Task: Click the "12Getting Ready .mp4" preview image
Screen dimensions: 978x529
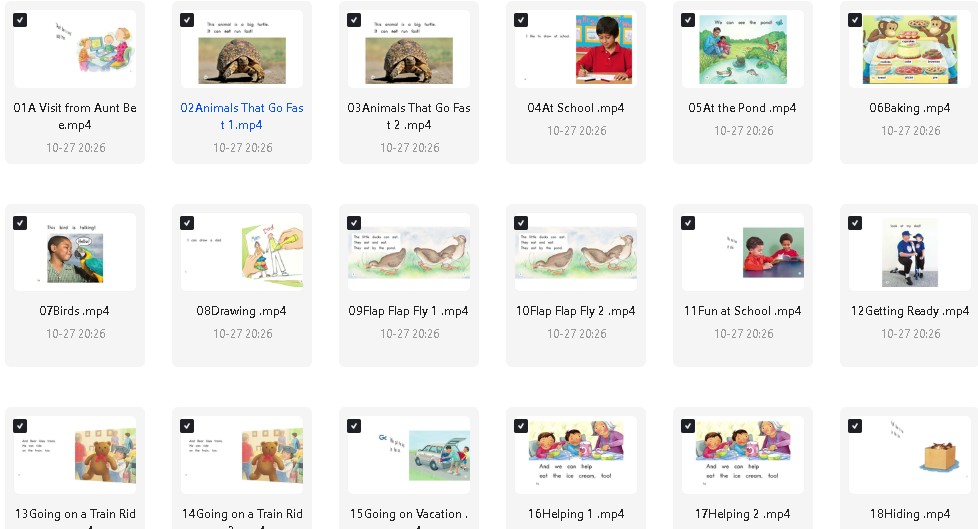Action: tap(909, 252)
